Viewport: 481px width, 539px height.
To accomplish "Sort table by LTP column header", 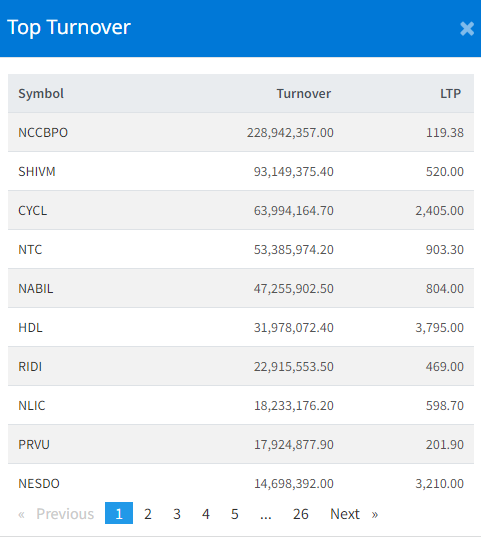I will pyautogui.click(x=450, y=94).
